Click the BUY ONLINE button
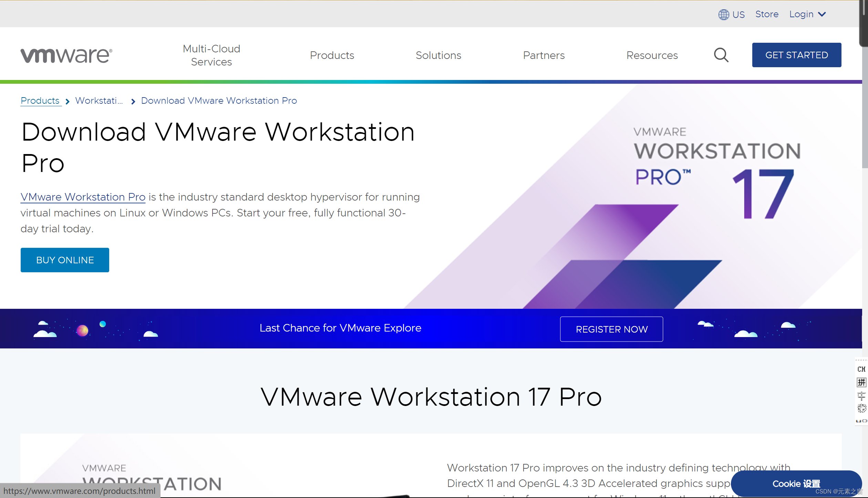 coord(65,260)
